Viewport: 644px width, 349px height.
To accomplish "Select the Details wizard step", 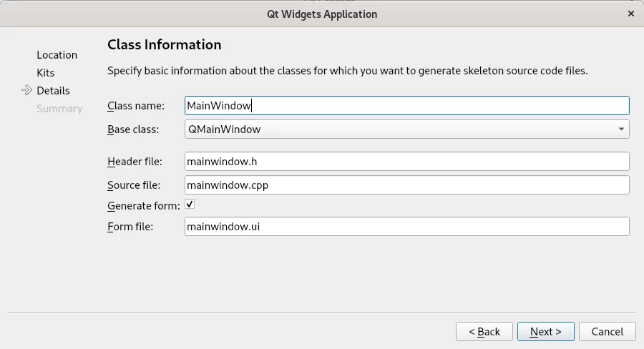I will tap(53, 90).
